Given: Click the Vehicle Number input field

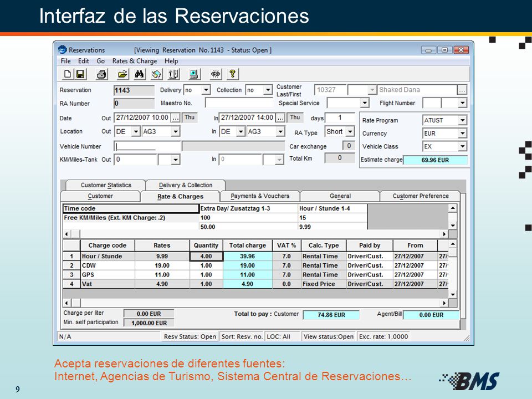Looking at the screenshot, I should click(147, 146).
